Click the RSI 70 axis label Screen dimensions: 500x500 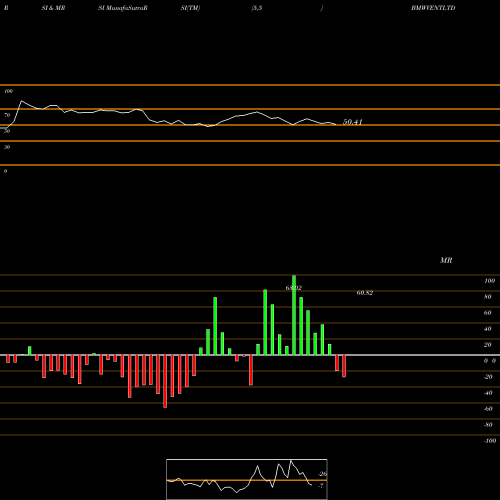(7, 115)
